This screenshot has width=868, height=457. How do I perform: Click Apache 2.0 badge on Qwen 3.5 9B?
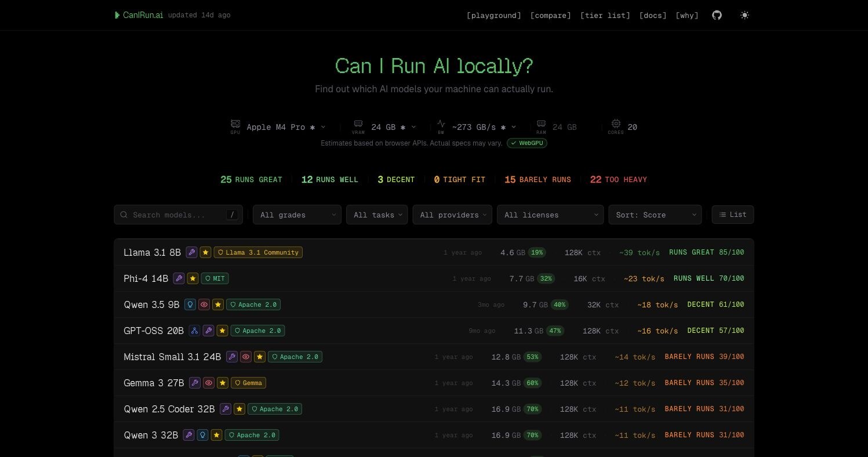pyautogui.click(x=253, y=304)
